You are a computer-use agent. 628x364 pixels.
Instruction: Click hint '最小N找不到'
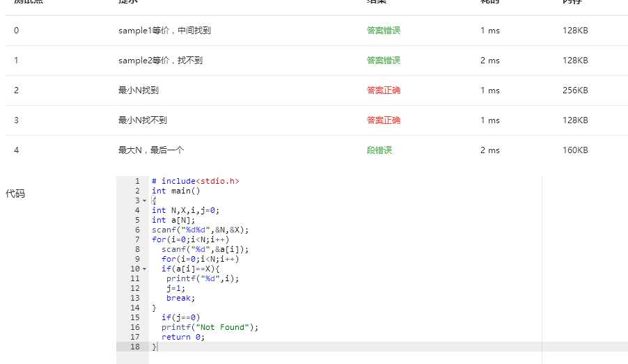(x=143, y=120)
